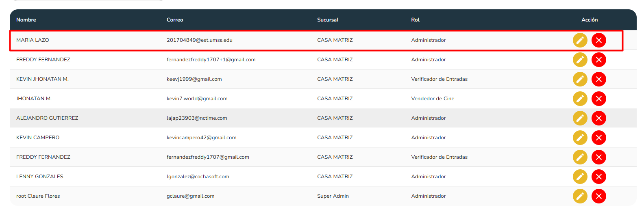
Task: Delete LENNY GONZALES from the list
Action: tap(598, 177)
